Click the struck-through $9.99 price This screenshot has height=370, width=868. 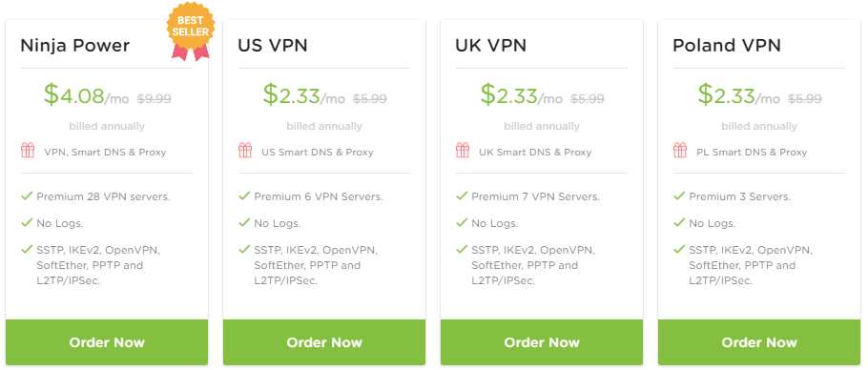pyautogui.click(x=154, y=99)
